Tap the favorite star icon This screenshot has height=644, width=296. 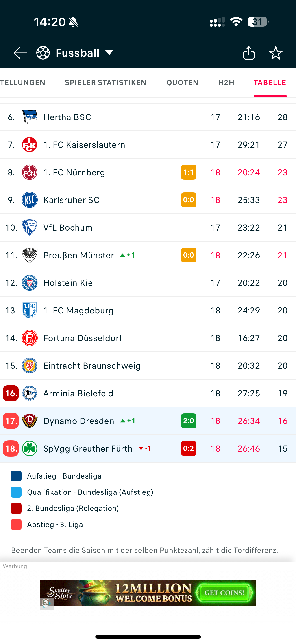(x=276, y=53)
